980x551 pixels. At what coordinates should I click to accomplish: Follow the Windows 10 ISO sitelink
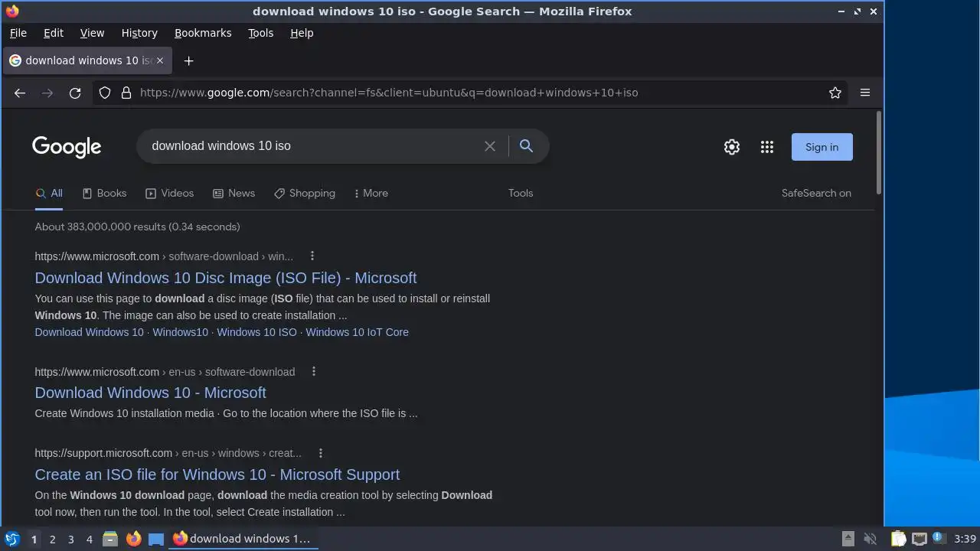[256, 332]
